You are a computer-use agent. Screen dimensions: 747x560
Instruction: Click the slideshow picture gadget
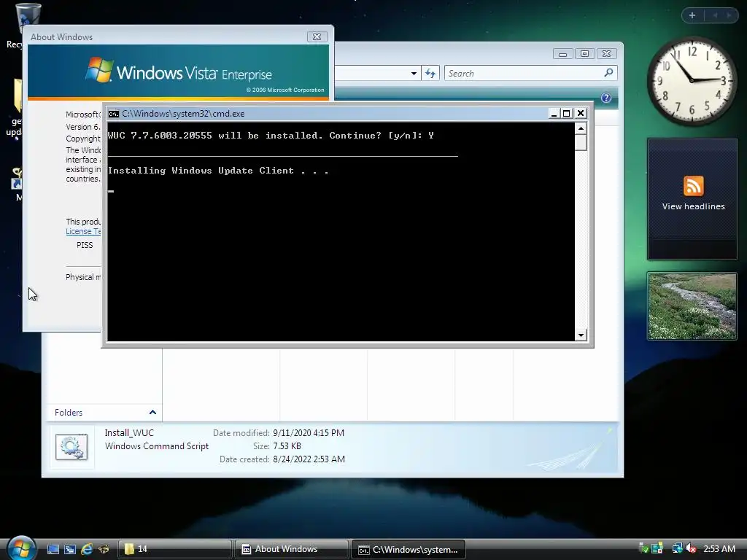click(692, 306)
